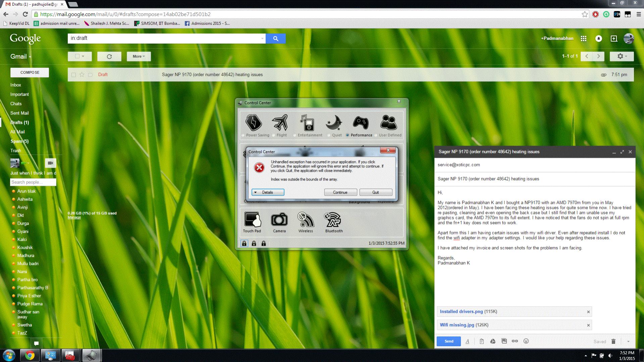
Task: Show hidden system tray icons
Action: (586, 356)
